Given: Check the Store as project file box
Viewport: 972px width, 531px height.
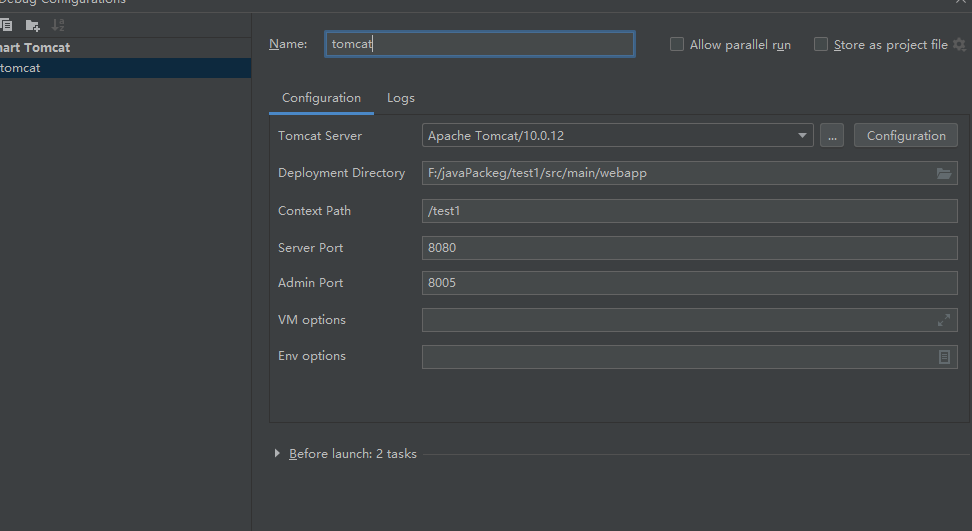Looking at the screenshot, I should click(x=821, y=45).
